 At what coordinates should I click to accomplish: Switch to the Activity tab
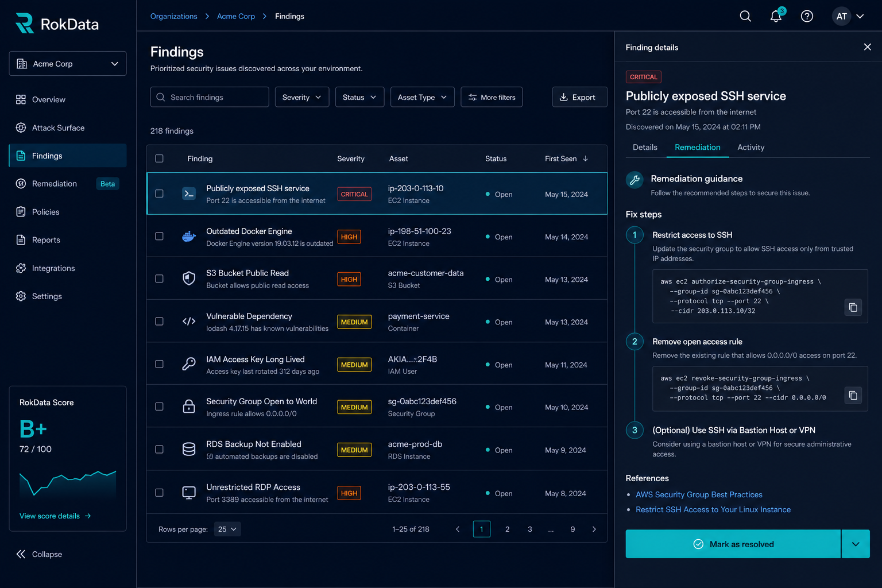pos(751,148)
